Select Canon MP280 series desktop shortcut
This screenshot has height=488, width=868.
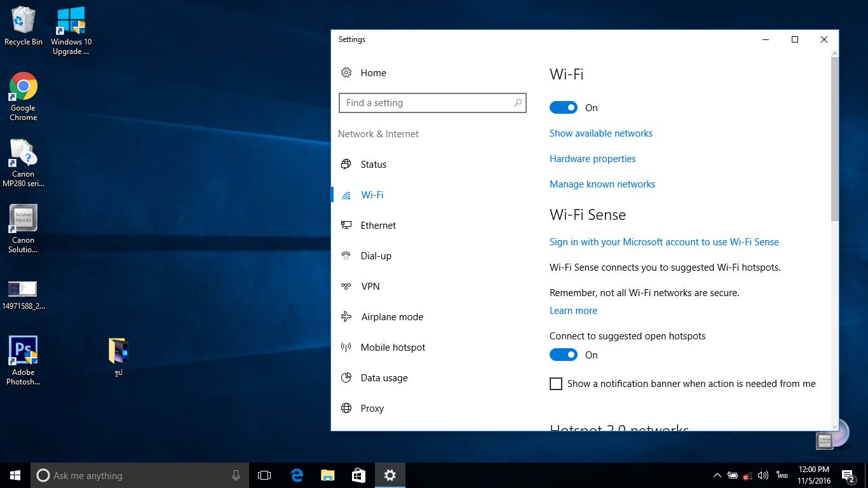point(24,163)
